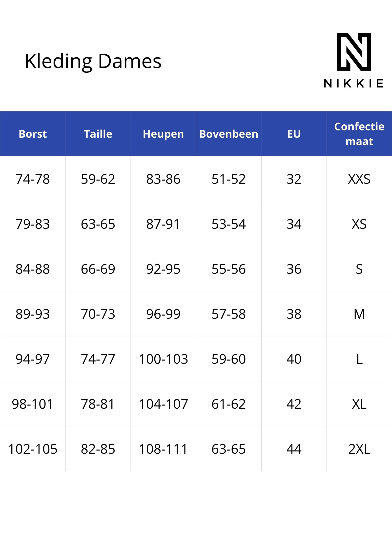Click the EU size 34 cell
The image size is (392, 555).
(x=294, y=224)
